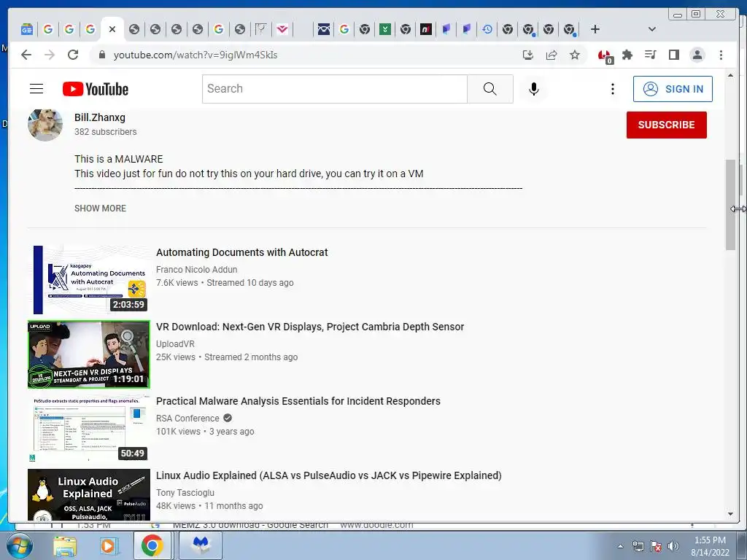Open Bill.Zhanxg channel name link
The image size is (747, 560).
[99, 117]
